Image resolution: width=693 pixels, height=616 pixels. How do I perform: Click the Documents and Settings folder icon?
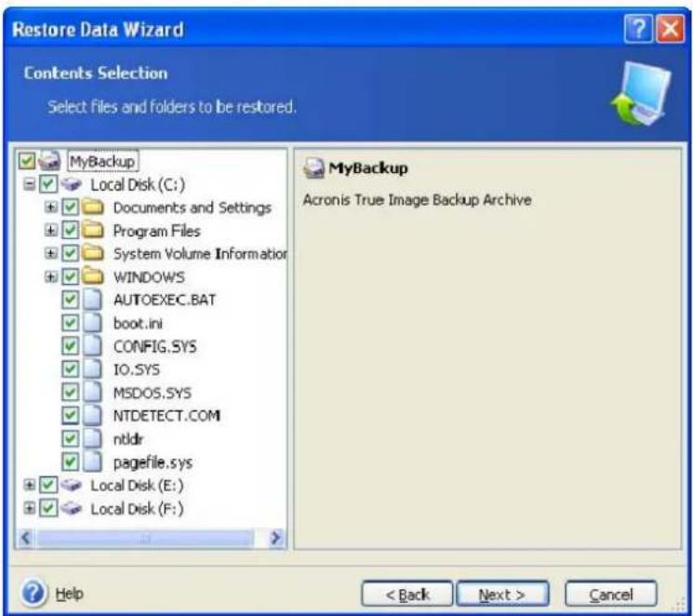[93, 207]
